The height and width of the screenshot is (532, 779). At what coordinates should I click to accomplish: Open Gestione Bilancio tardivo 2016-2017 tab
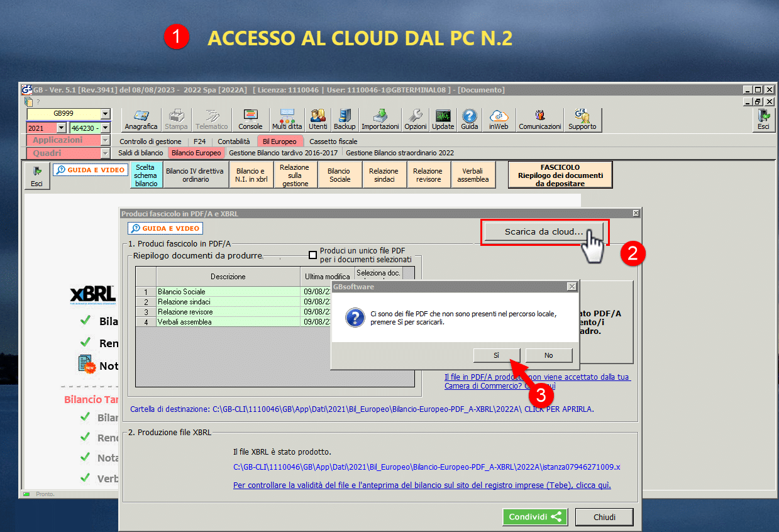tap(284, 153)
